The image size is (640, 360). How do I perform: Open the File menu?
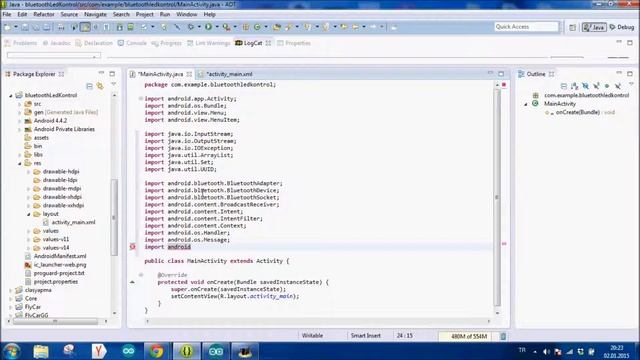[x=7, y=14]
